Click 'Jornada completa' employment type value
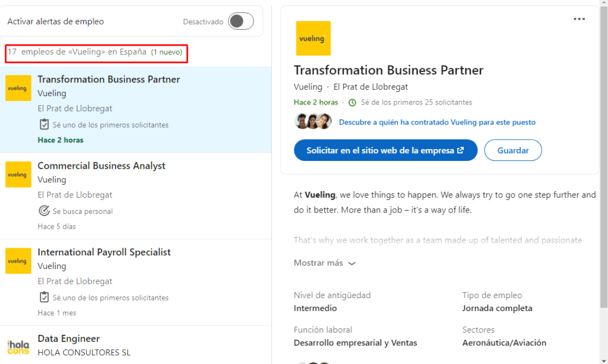The image size is (608, 364). 497,308
